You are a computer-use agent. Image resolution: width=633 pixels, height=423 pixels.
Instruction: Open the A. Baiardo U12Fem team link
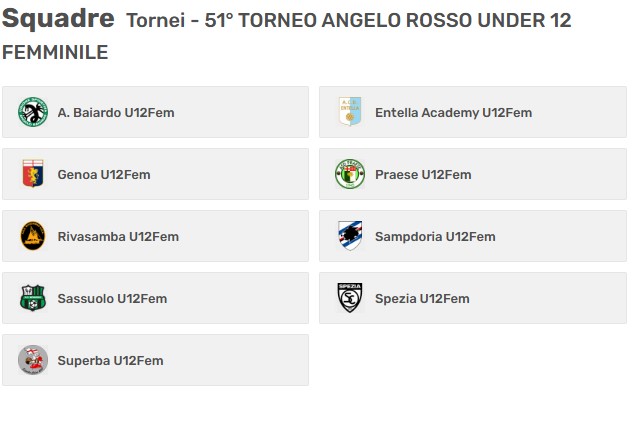point(116,113)
